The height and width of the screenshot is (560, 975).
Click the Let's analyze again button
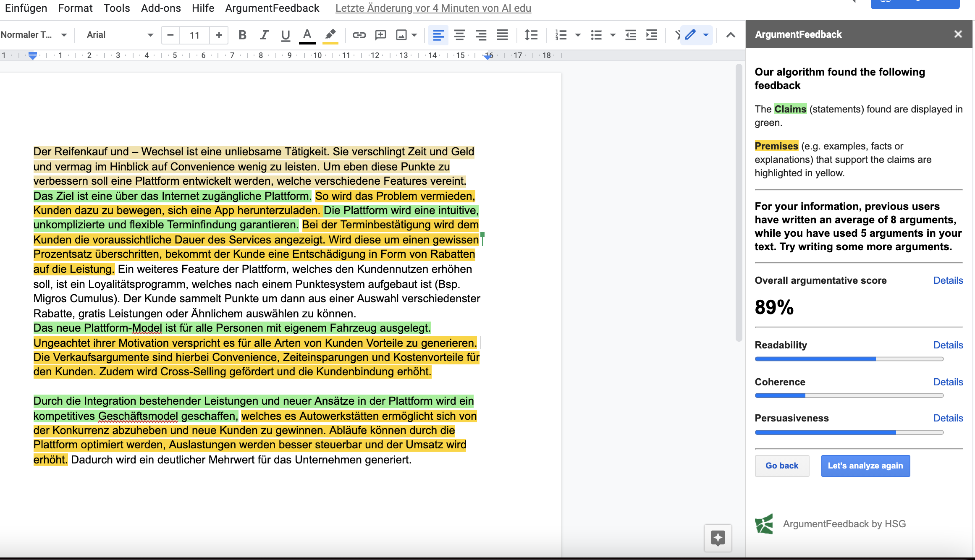tap(865, 466)
